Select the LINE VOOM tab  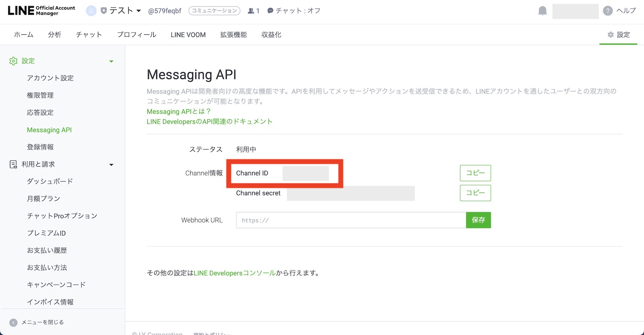tap(188, 35)
